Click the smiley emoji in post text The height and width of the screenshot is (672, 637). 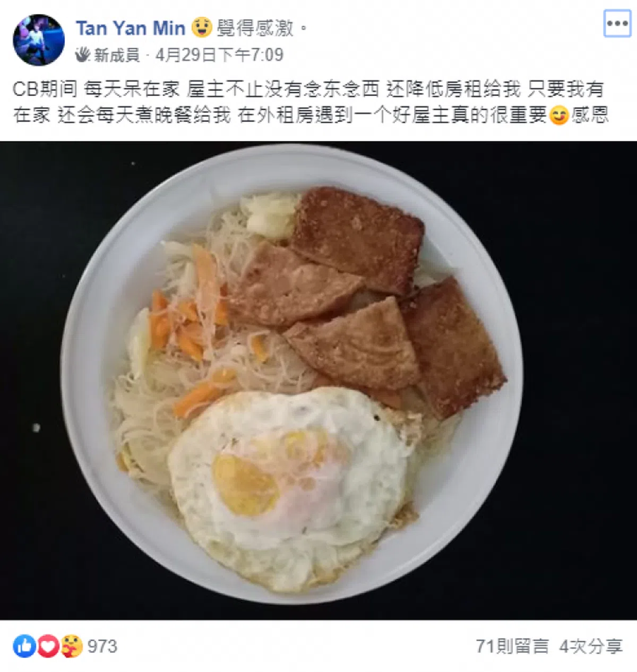coord(558,115)
